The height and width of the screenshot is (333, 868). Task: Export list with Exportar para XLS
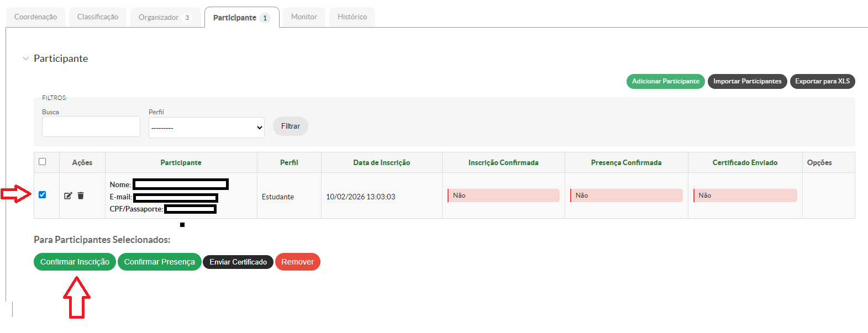(822, 81)
